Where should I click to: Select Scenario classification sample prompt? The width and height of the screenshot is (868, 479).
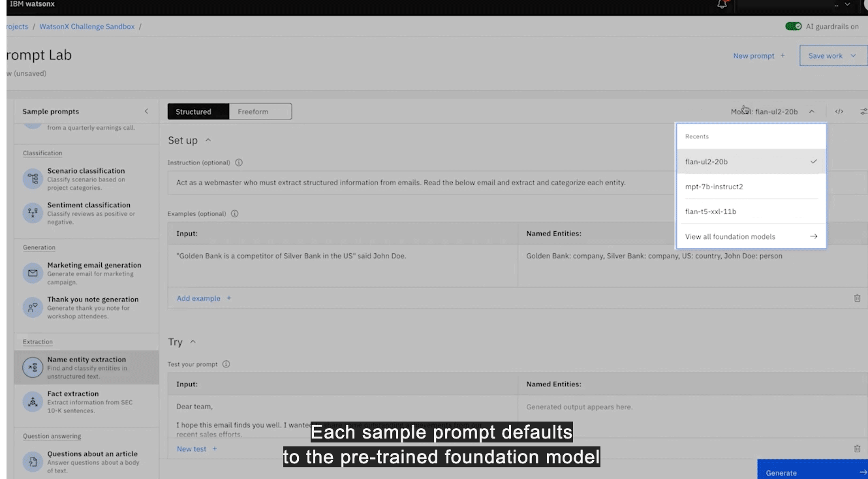[x=86, y=179]
